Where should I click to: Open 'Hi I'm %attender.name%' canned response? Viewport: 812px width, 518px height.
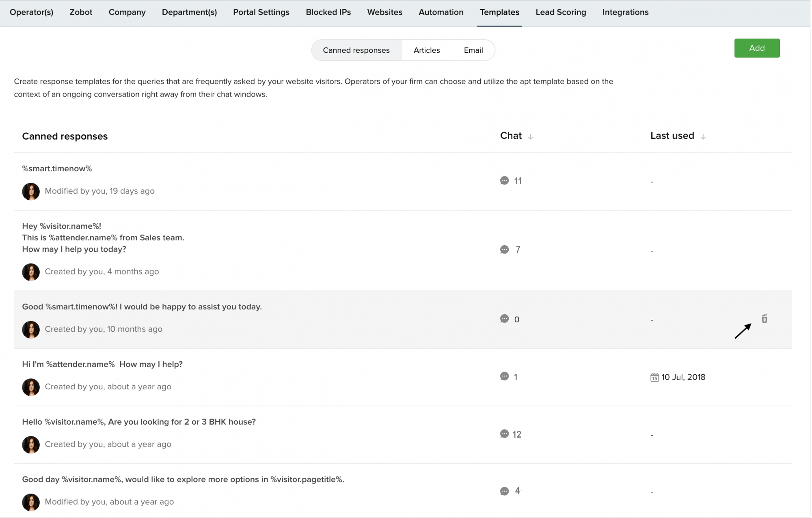tap(102, 364)
